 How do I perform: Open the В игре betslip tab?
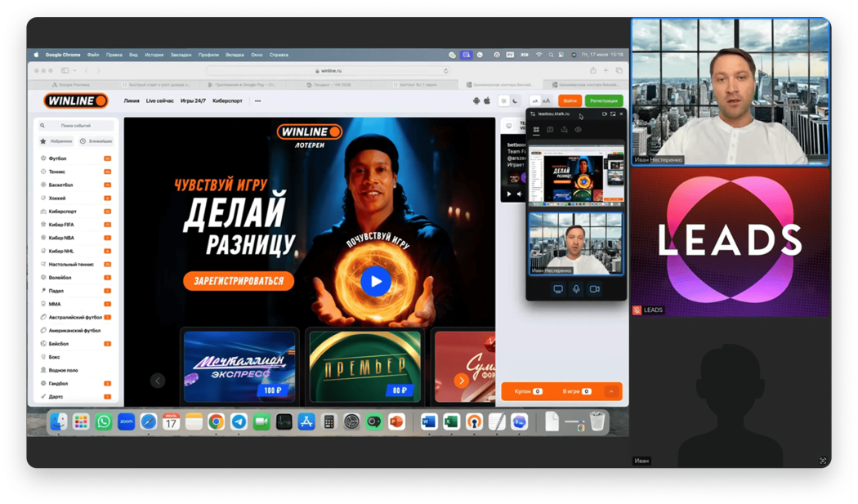click(x=577, y=391)
